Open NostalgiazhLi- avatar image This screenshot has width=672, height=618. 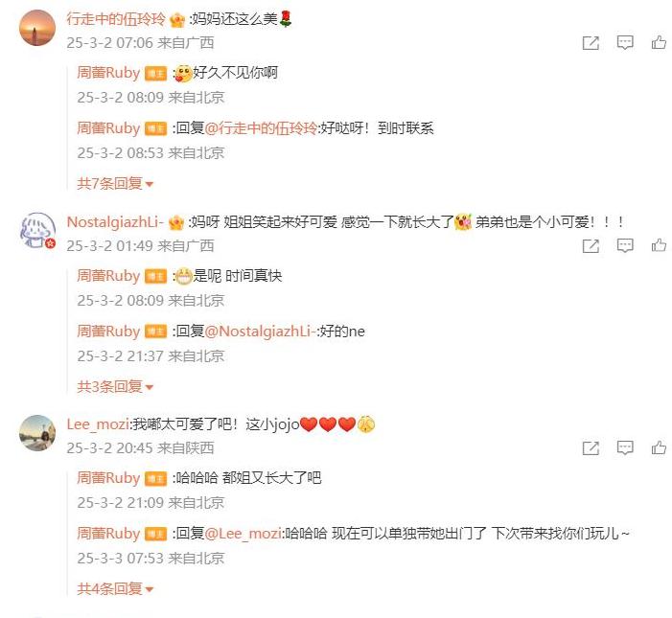[x=37, y=230]
